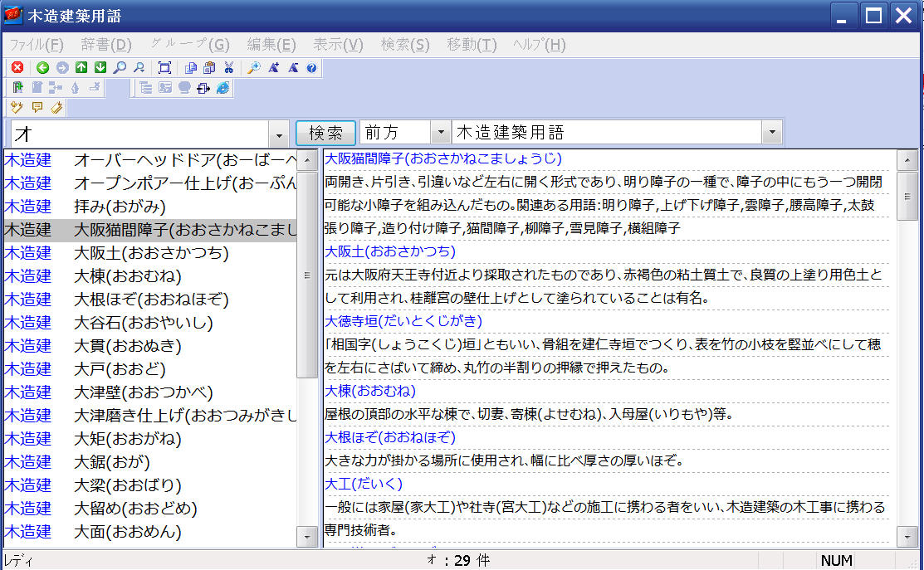Click the green up arrow icon
924x570 pixels.
point(81,68)
